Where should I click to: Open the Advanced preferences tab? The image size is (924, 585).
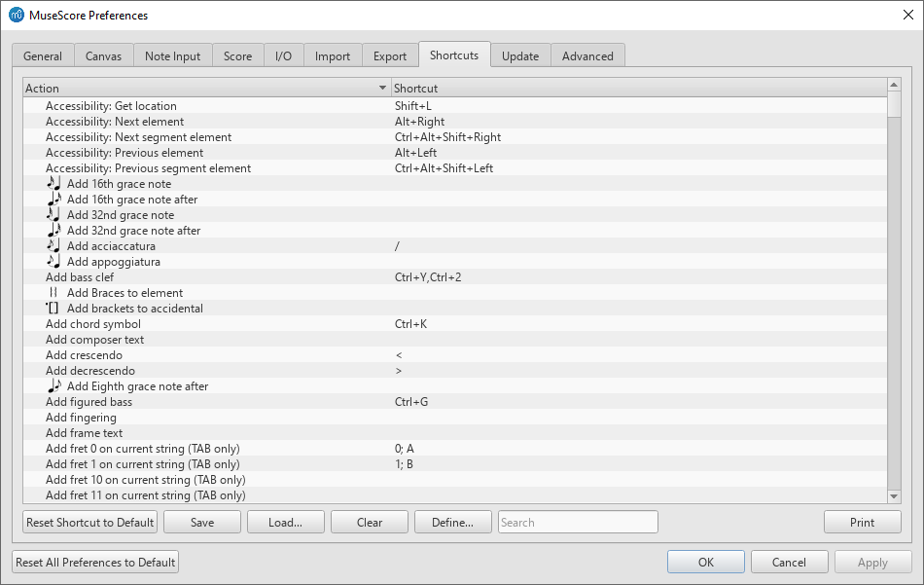(x=587, y=55)
